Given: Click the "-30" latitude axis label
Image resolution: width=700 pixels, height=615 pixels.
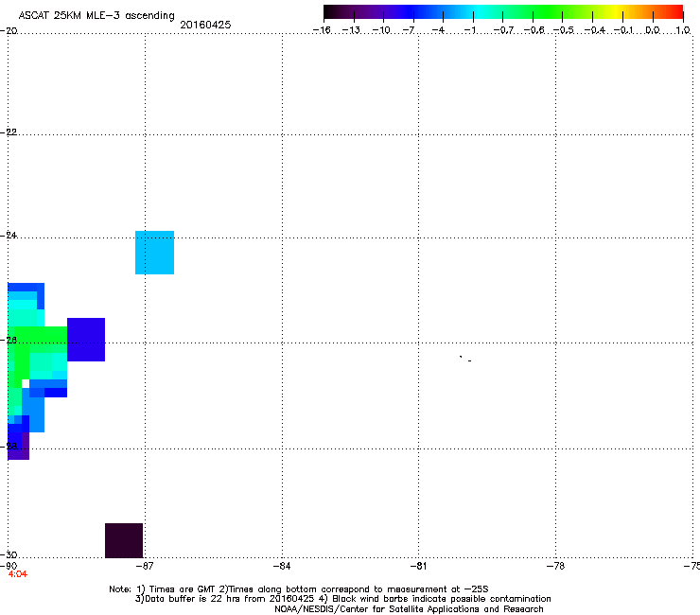Looking at the screenshot, I should click(9, 554).
